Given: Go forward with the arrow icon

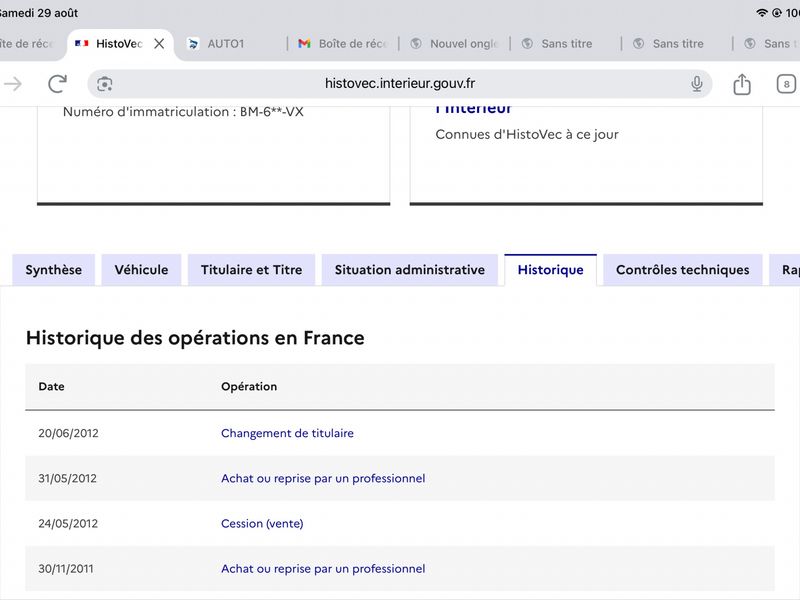Looking at the screenshot, I should pos(13,84).
